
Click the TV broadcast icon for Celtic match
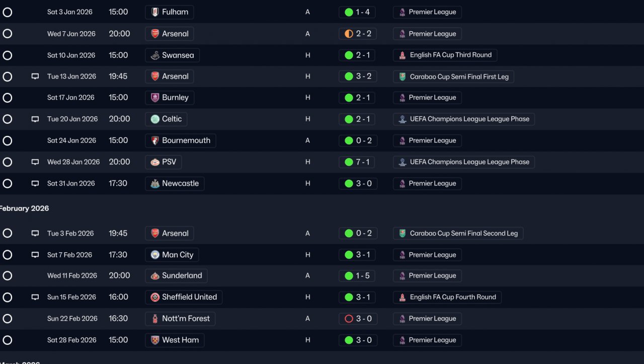coord(35,119)
